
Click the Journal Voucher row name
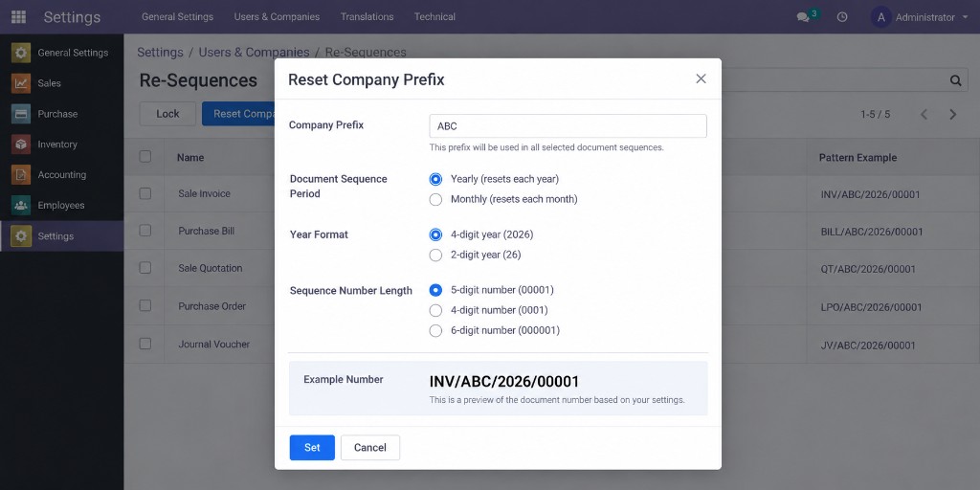pos(213,344)
